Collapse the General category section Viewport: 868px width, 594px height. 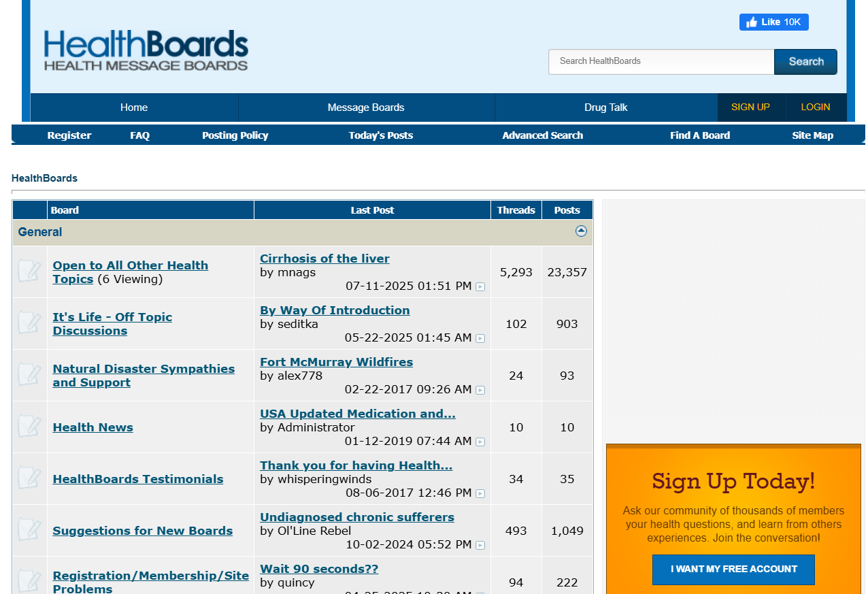pos(581,231)
